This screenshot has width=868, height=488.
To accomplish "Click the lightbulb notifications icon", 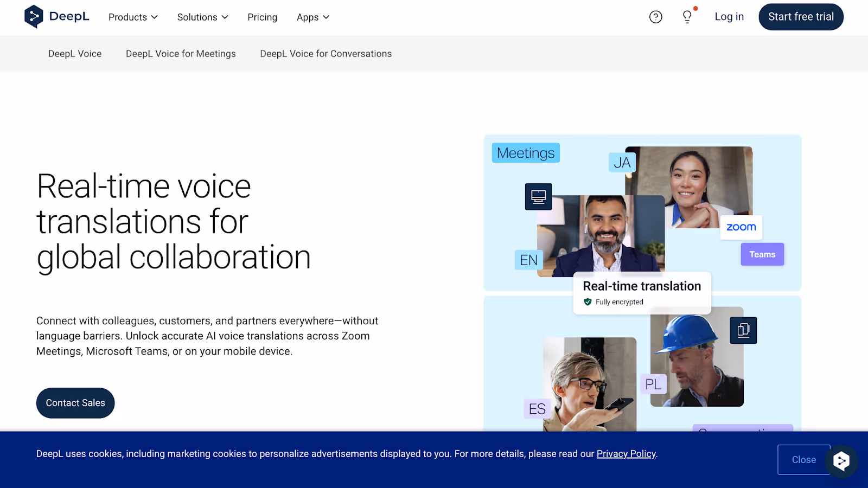I will click(687, 17).
